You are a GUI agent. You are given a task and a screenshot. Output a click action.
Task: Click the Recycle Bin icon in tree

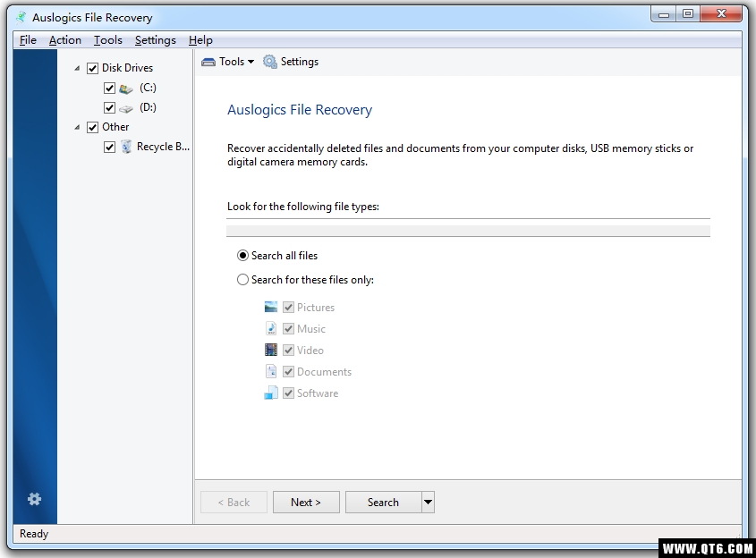coord(126,147)
